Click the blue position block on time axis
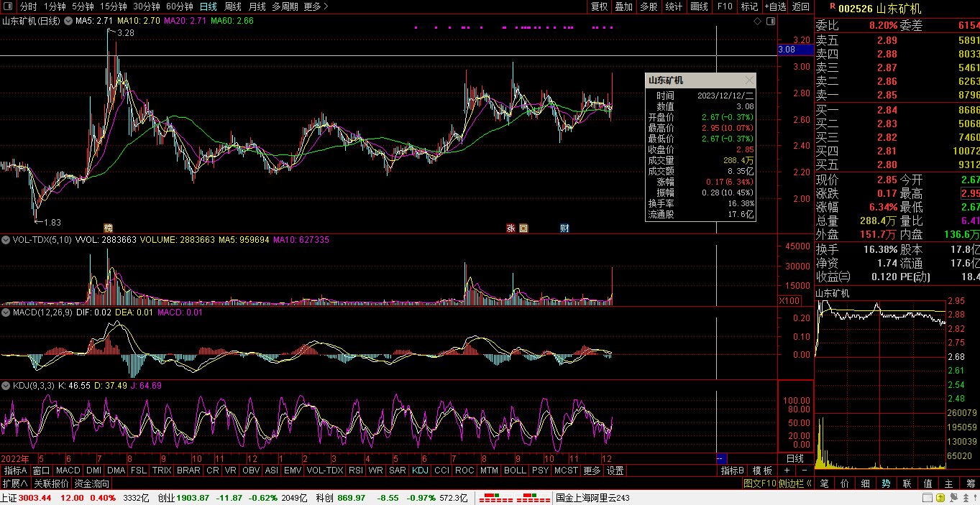 pyautogui.click(x=723, y=458)
